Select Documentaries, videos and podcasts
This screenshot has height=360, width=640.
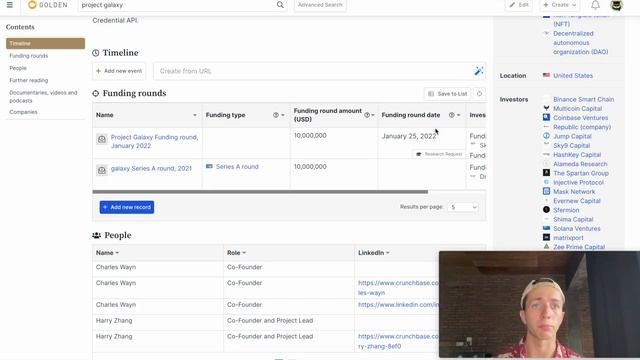click(x=43, y=96)
